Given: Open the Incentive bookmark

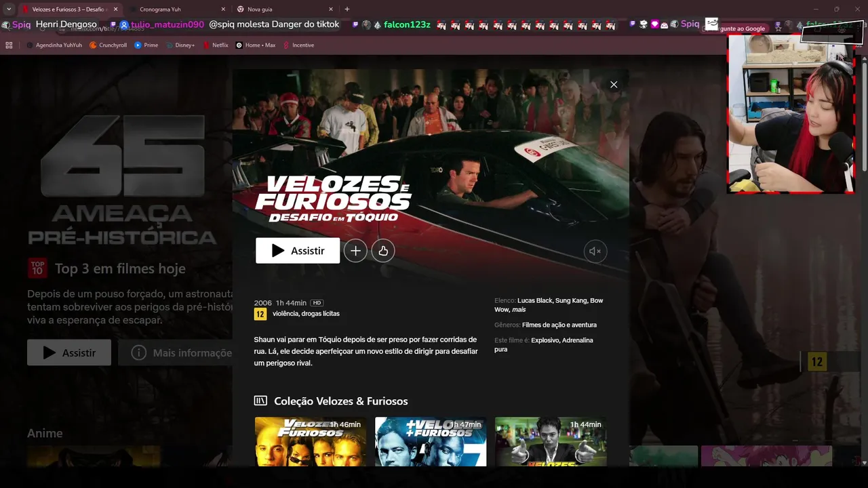Looking at the screenshot, I should pyautogui.click(x=298, y=45).
